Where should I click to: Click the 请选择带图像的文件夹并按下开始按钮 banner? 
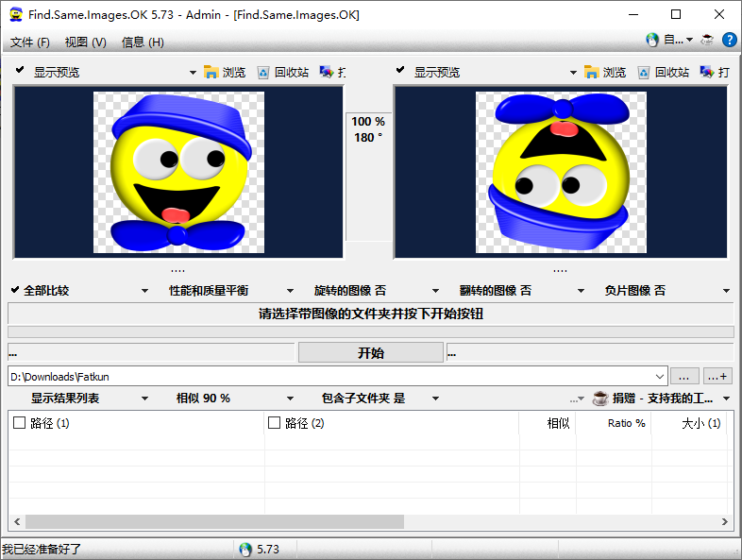point(370,314)
